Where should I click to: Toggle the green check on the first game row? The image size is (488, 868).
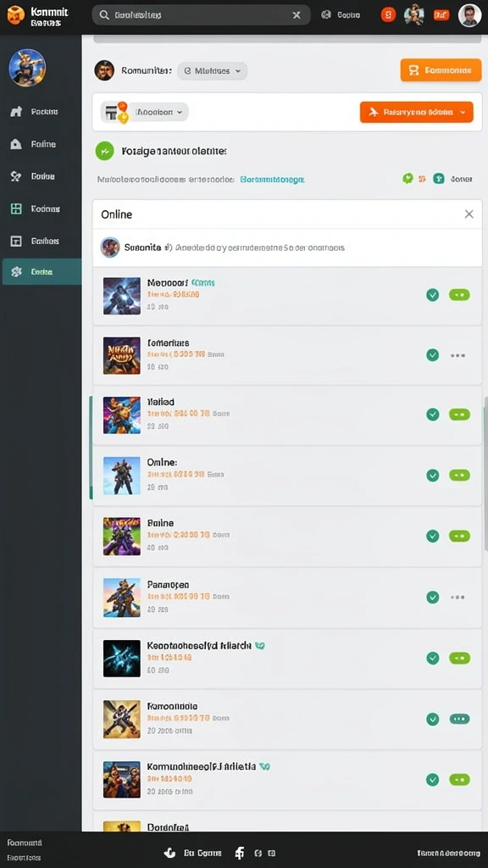433,295
